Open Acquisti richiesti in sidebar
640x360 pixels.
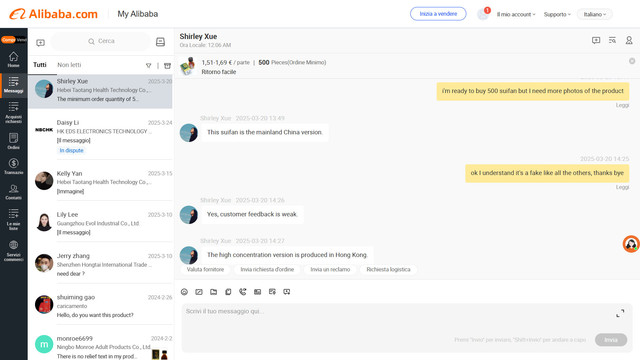click(13, 112)
